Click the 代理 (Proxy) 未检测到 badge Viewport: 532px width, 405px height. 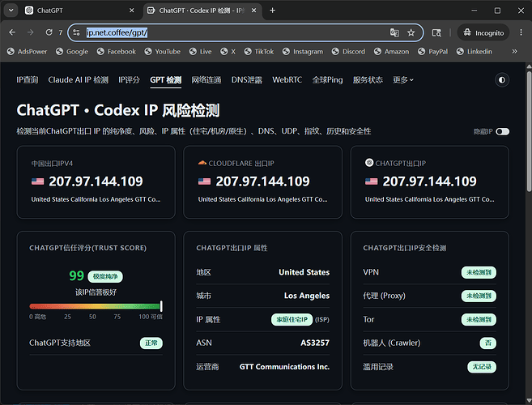click(x=479, y=296)
